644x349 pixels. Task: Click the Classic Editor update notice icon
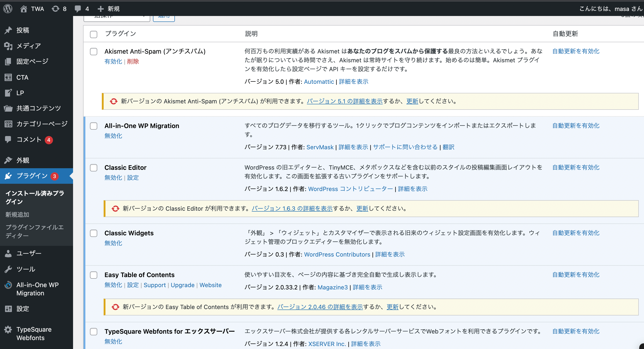[115, 208]
